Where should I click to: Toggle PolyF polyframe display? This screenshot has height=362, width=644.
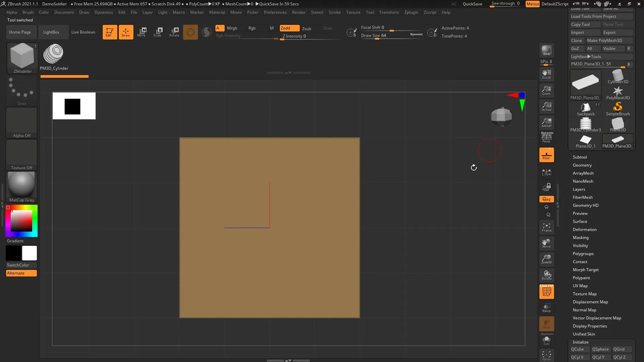point(546,291)
